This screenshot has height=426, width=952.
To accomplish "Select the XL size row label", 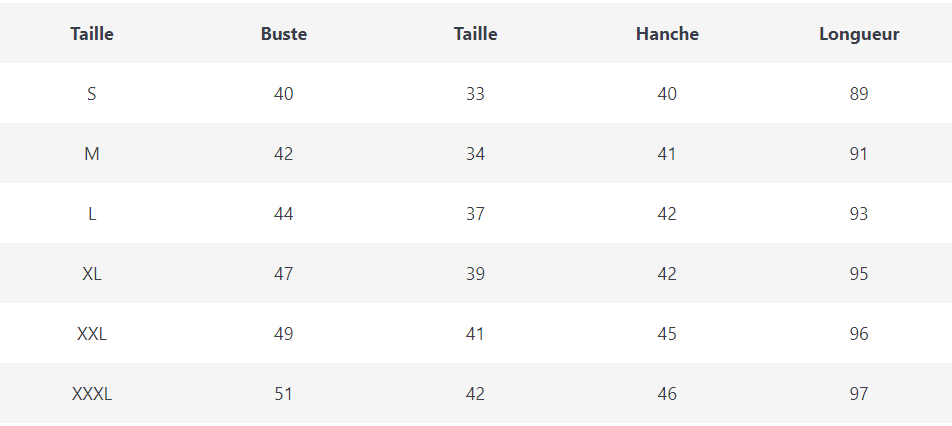I will click(x=92, y=274).
